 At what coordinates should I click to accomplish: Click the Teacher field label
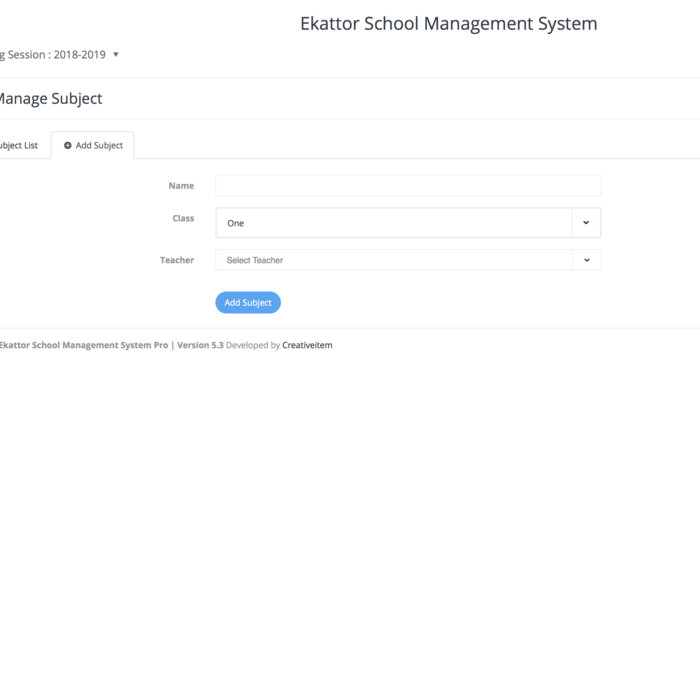click(x=177, y=260)
